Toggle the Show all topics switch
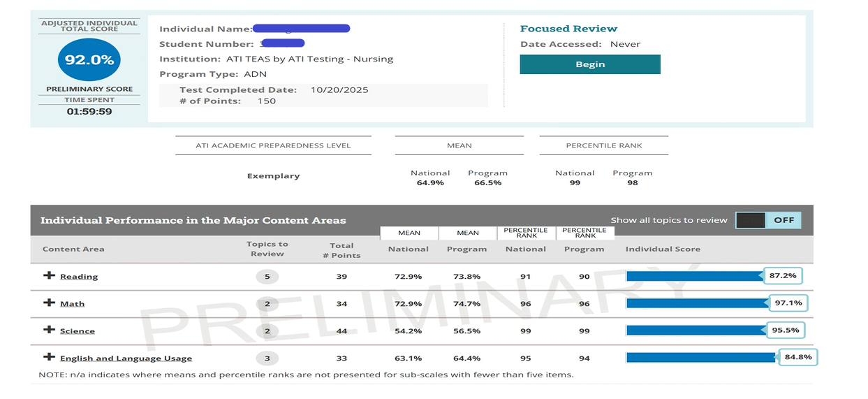The width and height of the screenshot is (868, 399). pos(768,220)
